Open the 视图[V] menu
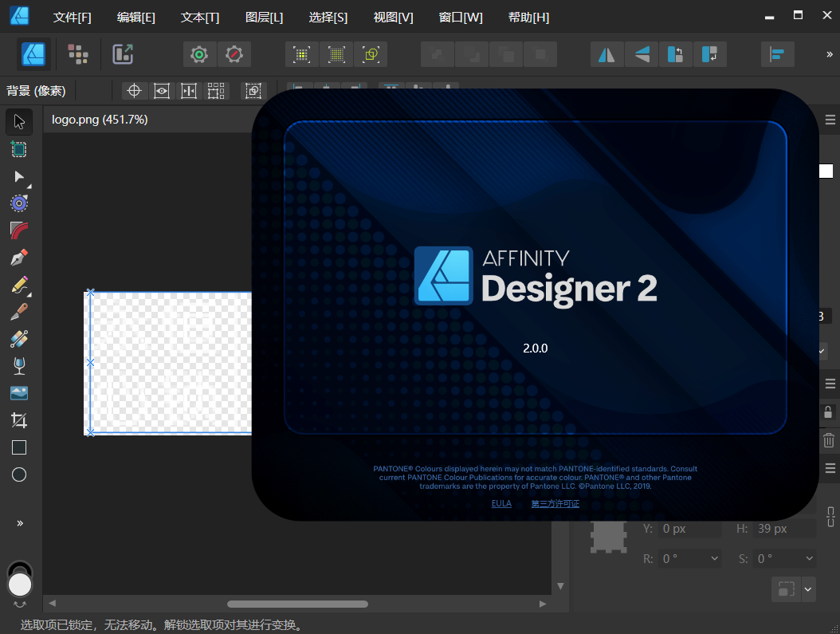 393,18
